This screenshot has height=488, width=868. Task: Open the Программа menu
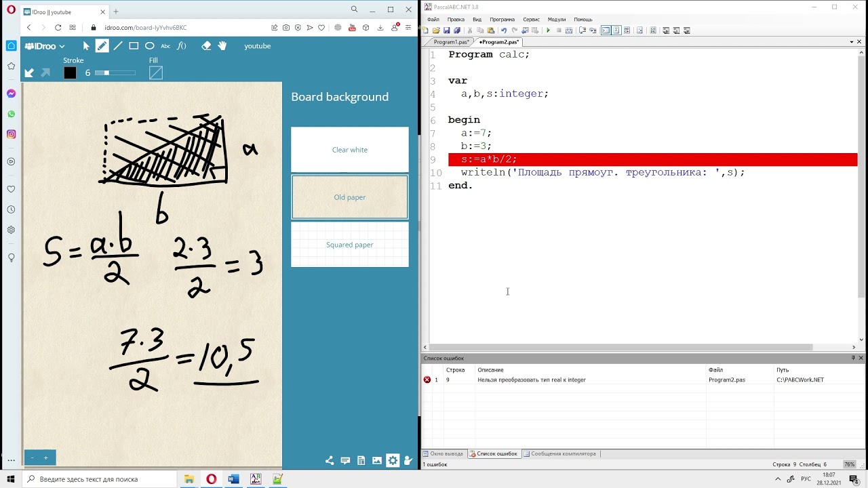click(502, 20)
